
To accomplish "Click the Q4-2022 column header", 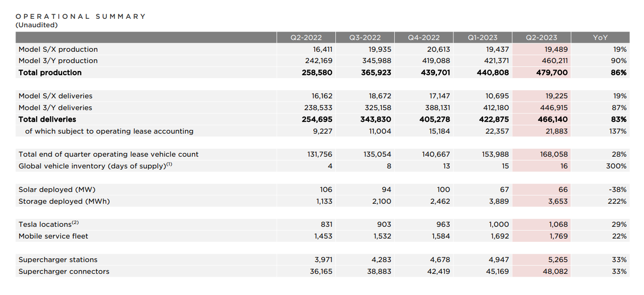I will 424,38.
